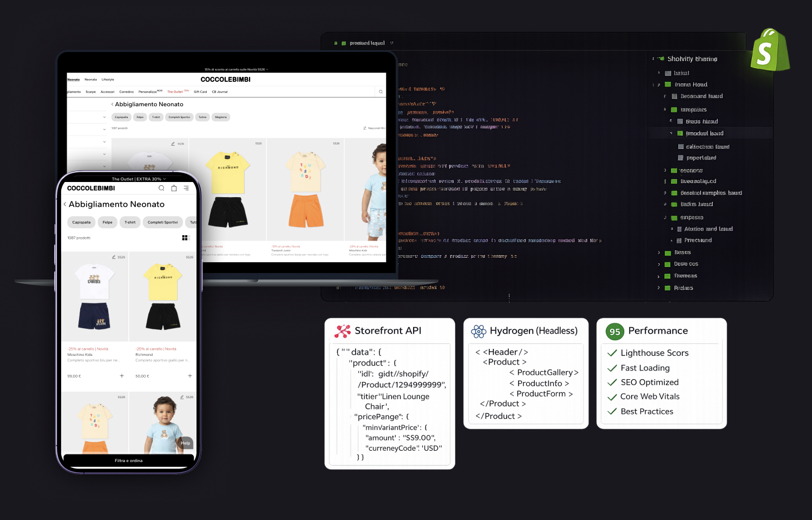Filter by Felpe on the phone
812x520 pixels.
(108, 222)
